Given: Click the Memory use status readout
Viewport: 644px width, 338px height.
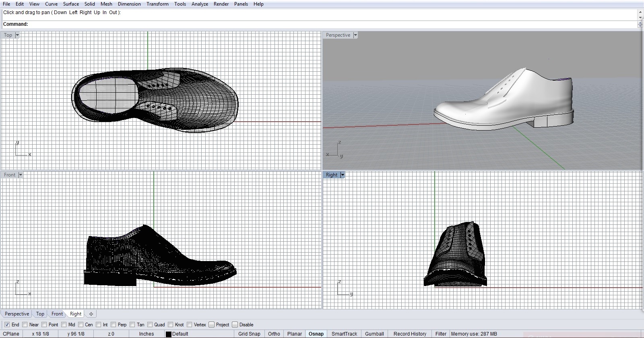Looking at the screenshot, I should pos(474,334).
